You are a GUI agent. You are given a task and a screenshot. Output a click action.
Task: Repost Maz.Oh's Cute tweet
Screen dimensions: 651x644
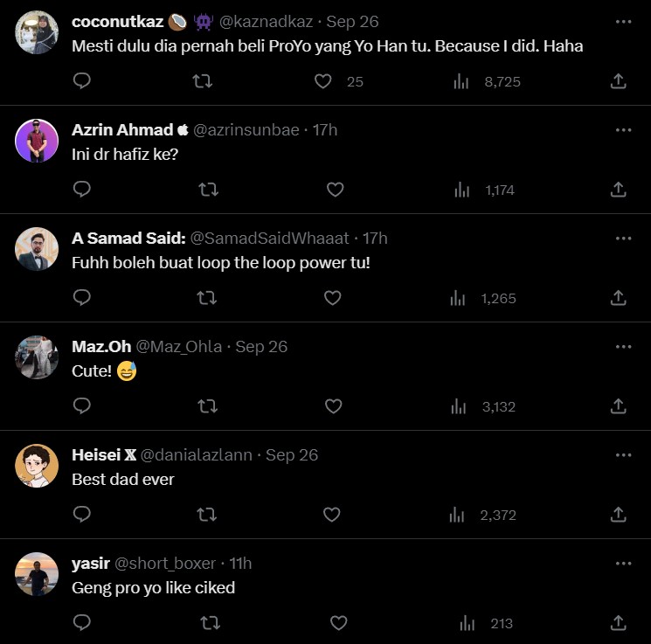tap(207, 406)
